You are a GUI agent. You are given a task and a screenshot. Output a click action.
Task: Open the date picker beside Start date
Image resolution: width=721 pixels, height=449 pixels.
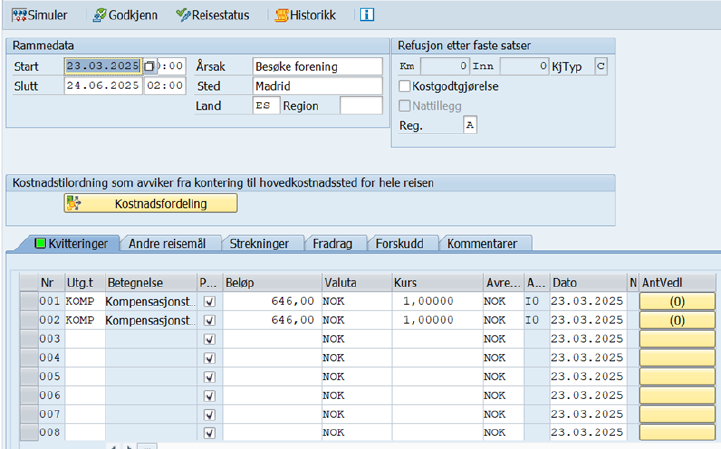pos(149,66)
